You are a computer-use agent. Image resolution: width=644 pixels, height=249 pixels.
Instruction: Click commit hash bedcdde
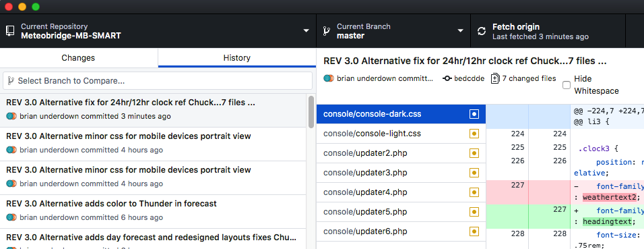tap(469, 78)
